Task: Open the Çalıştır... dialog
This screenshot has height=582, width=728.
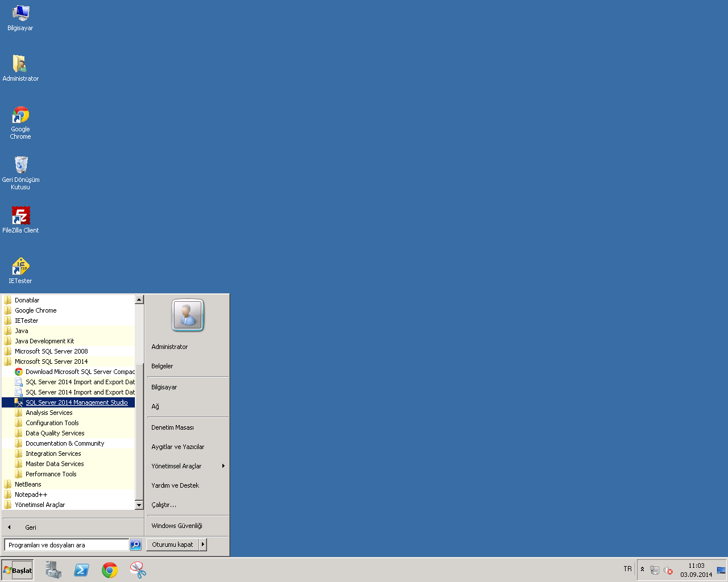Action: [188, 505]
